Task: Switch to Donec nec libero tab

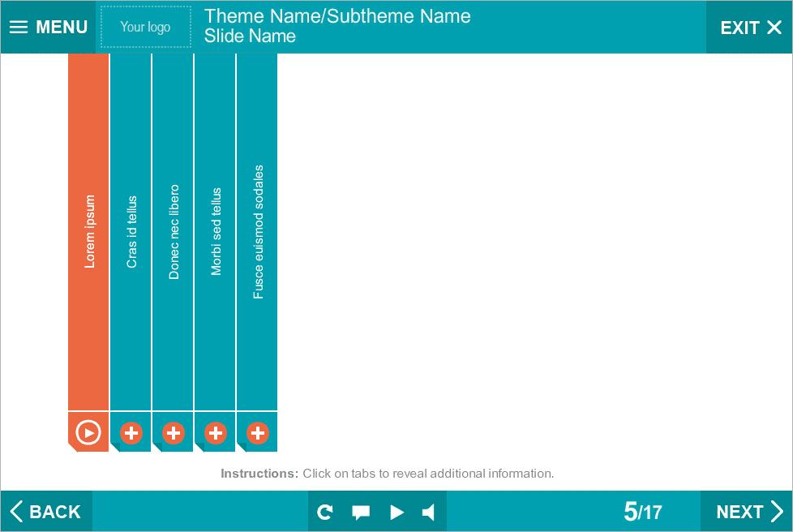Action: point(173,231)
